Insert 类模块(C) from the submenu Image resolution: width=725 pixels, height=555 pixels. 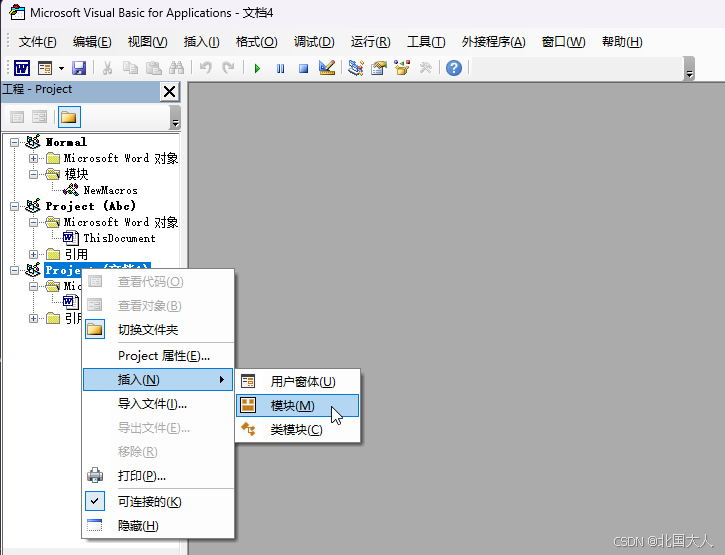(298, 430)
